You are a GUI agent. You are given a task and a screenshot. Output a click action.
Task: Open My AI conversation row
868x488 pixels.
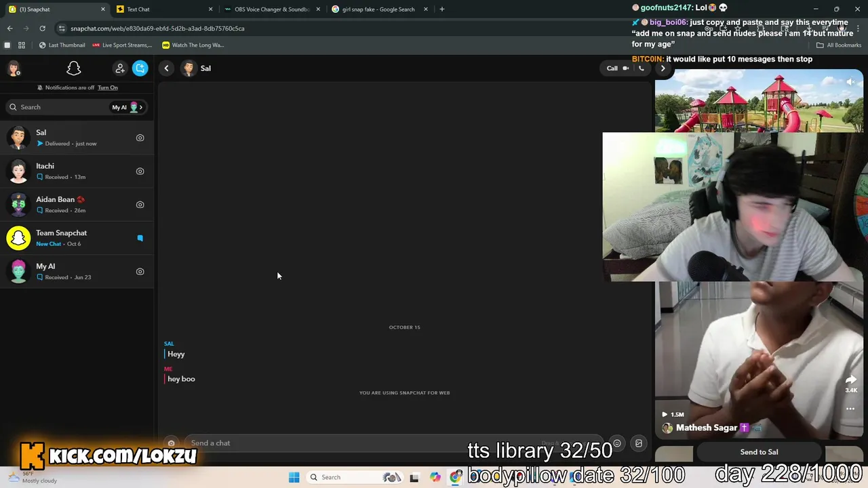tap(77, 271)
